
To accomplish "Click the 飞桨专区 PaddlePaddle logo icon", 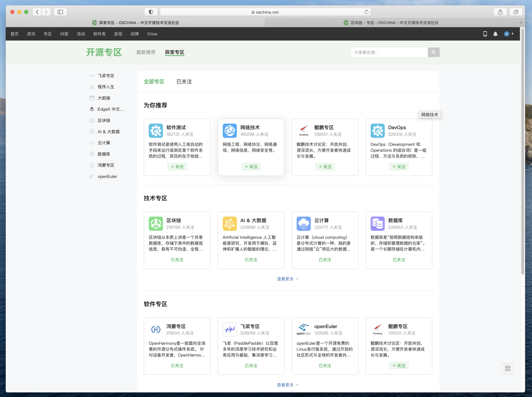I will coord(230,329).
